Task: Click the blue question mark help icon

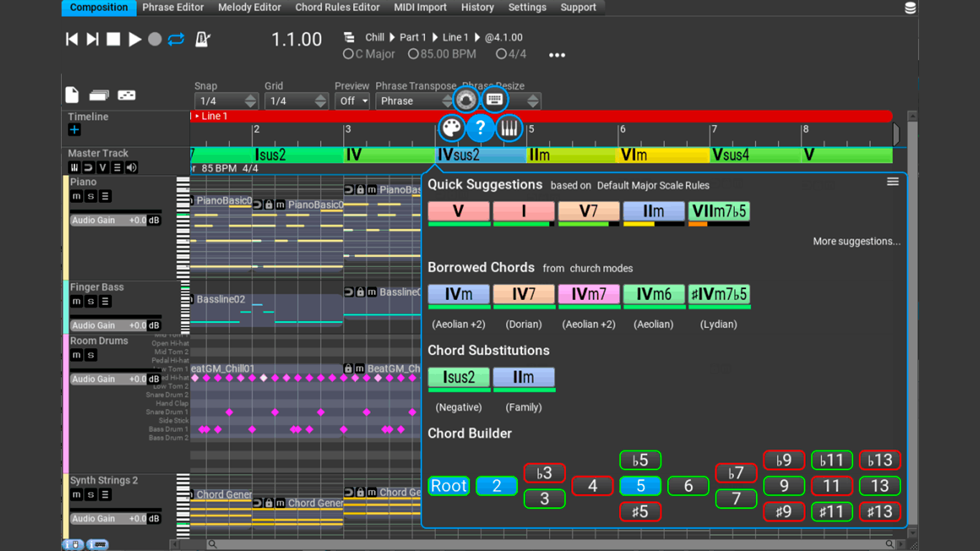Action: click(481, 128)
